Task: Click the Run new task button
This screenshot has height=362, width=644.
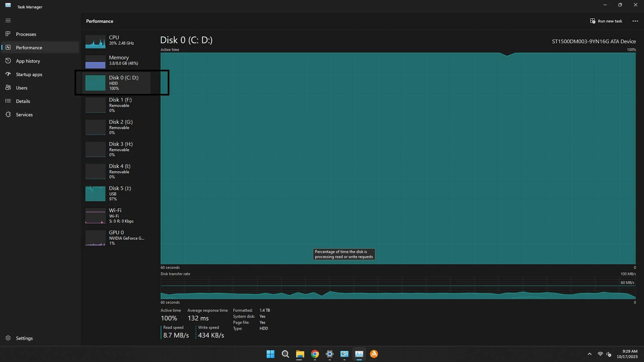Action: click(606, 21)
